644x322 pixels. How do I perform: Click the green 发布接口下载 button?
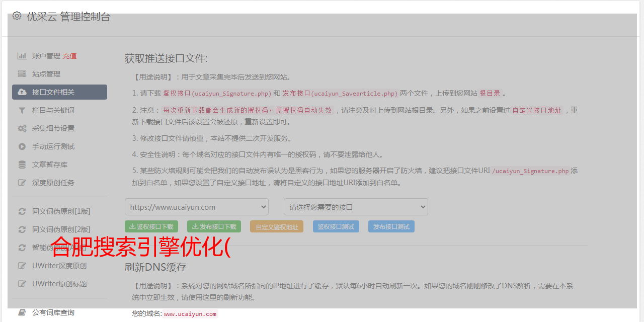pyautogui.click(x=214, y=226)
